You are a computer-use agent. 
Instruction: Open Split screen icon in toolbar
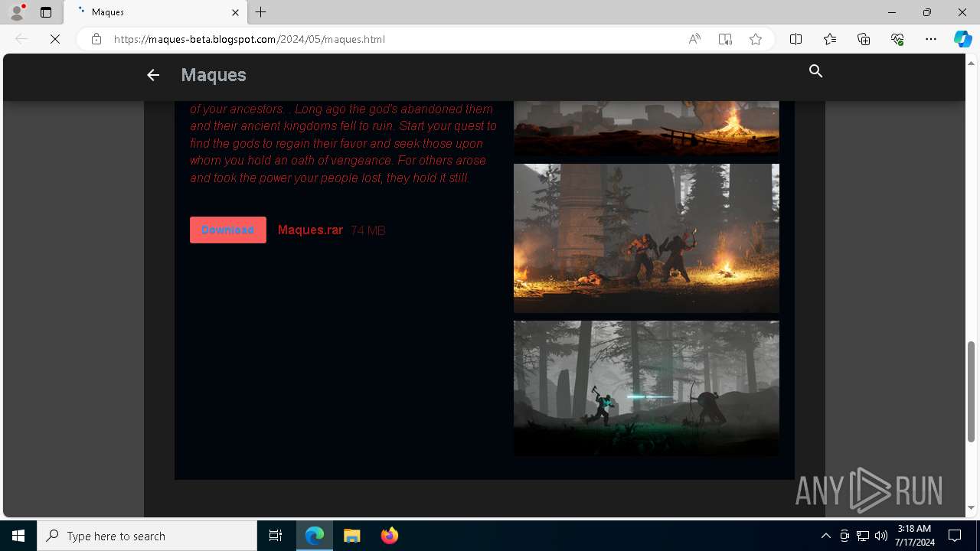796,39
